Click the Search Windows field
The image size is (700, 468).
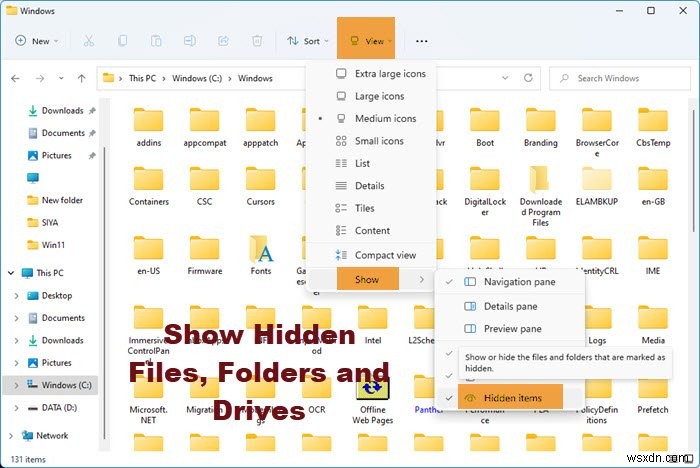click(x=620, y=78)
